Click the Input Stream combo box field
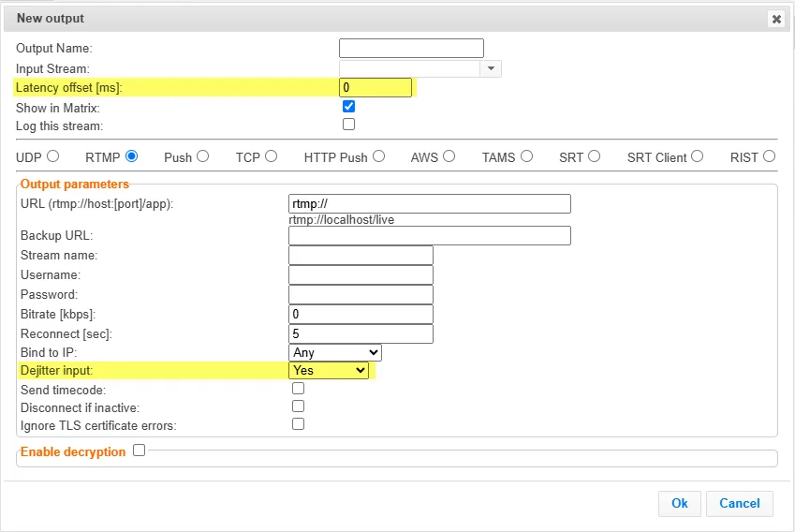Image resolution: width=795 pixels, height=532 pixels. (409, 68)
